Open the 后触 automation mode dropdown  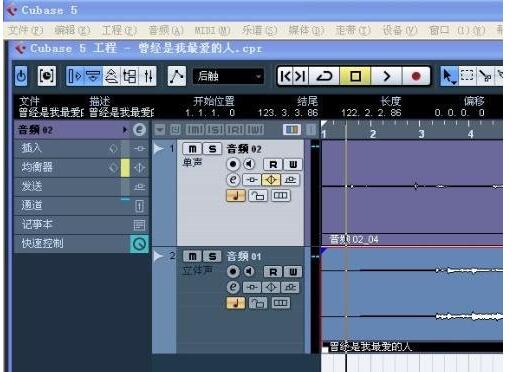click(228, 76)
